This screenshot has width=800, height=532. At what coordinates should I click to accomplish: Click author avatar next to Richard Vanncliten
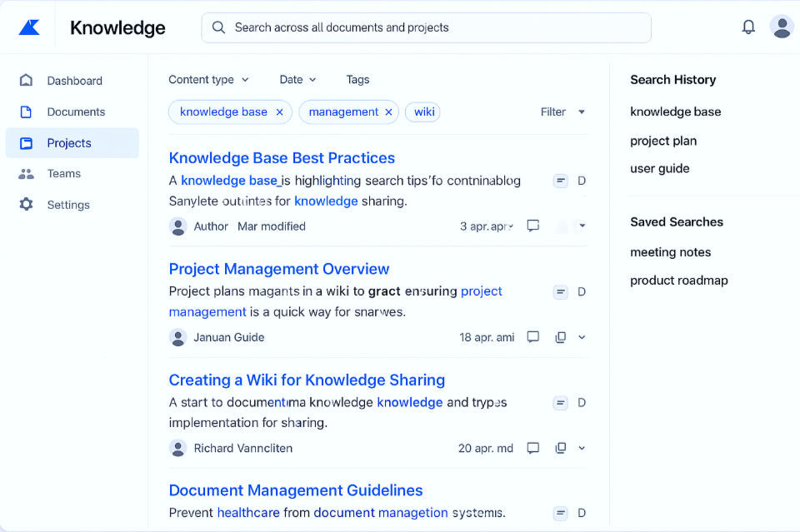click(x=178, y=449)
